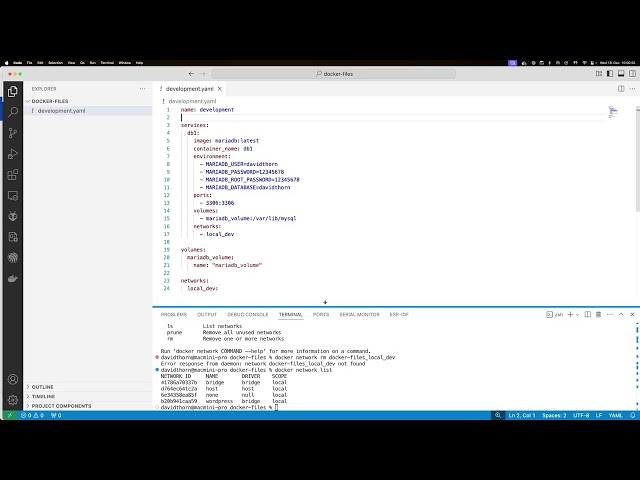Split the terminal
Viewport: 640px width, 480px height.
(588, 314)
